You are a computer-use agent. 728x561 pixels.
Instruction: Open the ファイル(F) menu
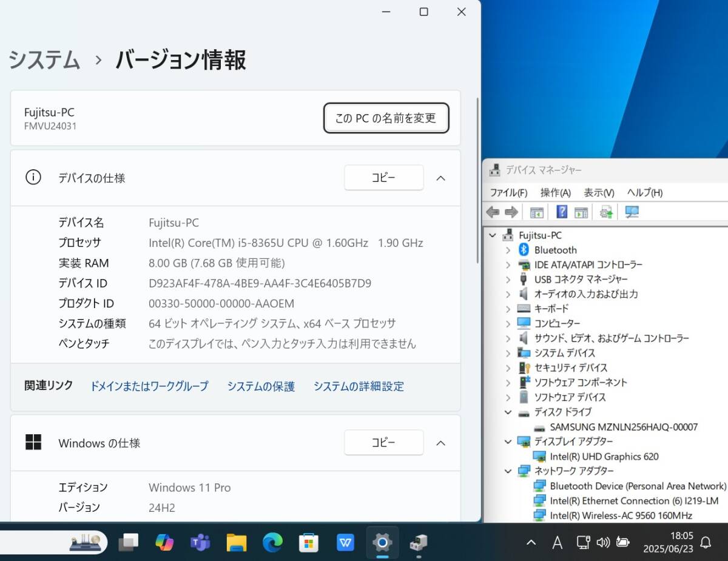coord(508,192)
